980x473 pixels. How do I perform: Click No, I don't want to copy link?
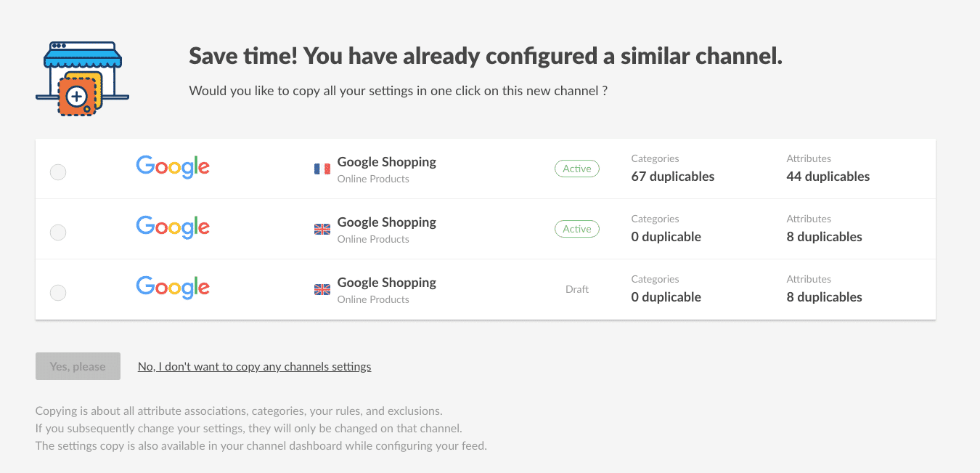pyautogui.click(x=254, y=366)
